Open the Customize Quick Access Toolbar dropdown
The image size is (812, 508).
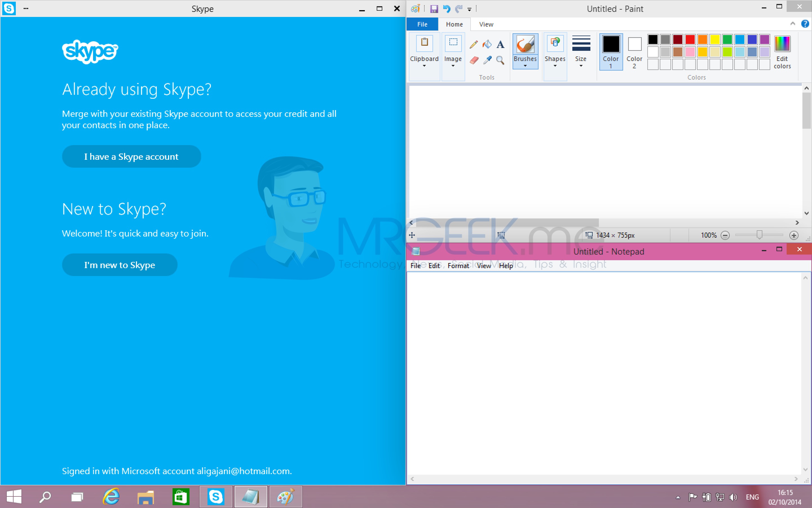coord(469,9)
